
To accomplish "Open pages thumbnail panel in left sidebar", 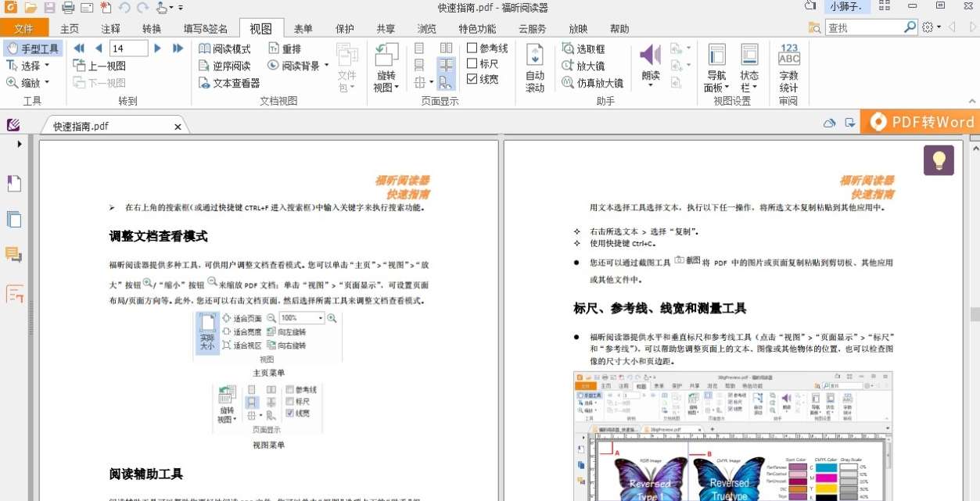I will (x=14, y=220).
